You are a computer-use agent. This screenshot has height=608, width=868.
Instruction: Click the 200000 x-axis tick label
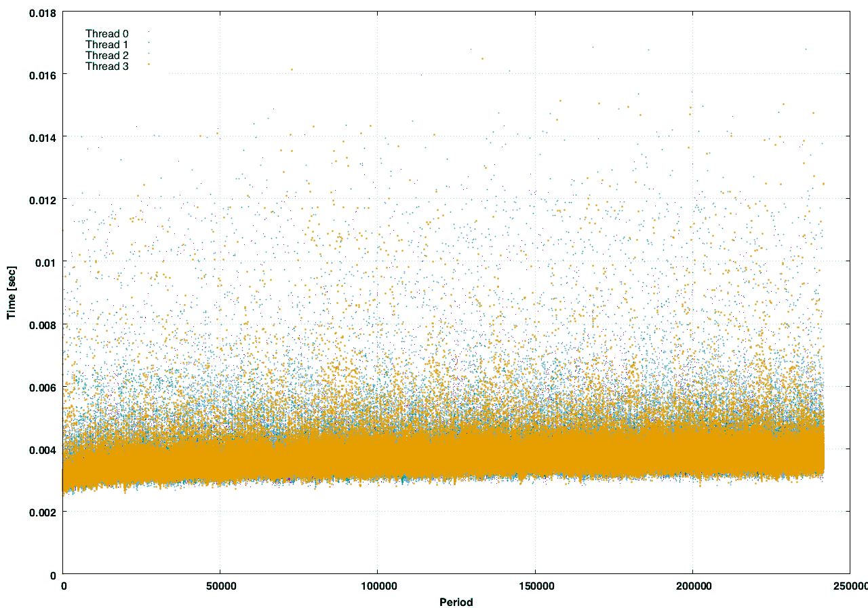(x=693, y=586)
